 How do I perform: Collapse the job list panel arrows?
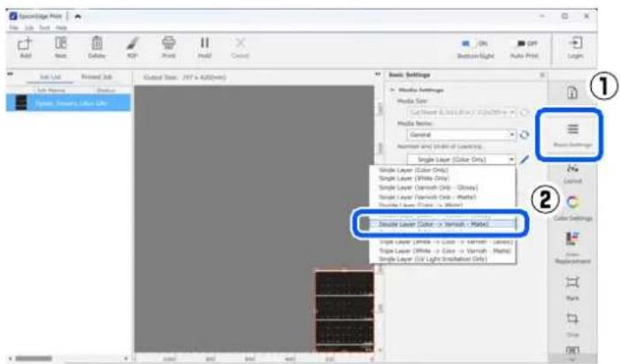pyautogui.click(x=10, y=74)
